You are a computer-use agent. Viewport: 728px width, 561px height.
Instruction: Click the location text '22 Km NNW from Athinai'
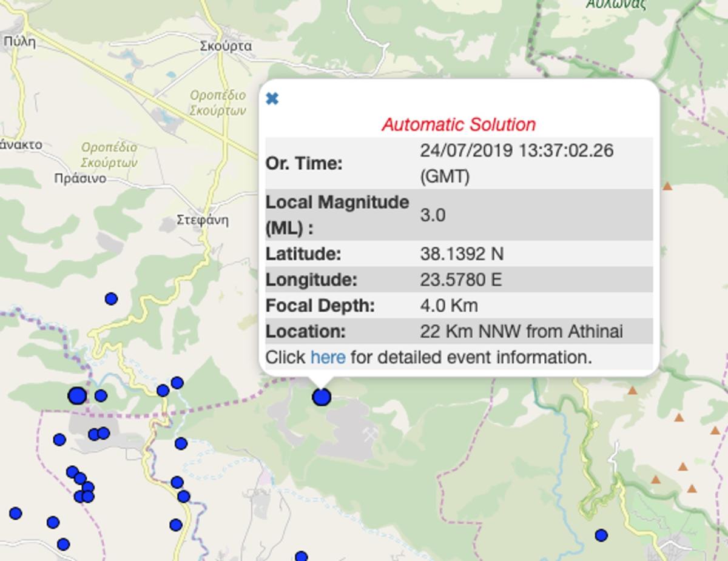pos(521,331)
